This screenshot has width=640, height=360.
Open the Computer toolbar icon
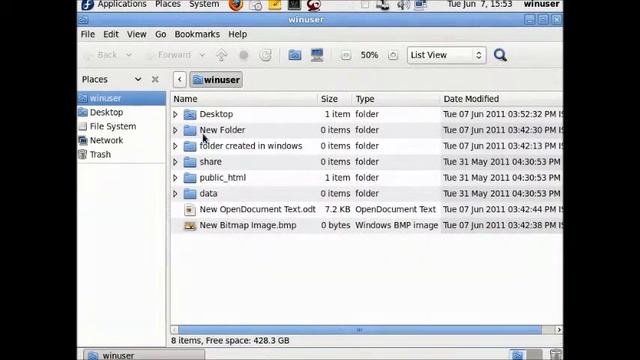coord(317,55)
